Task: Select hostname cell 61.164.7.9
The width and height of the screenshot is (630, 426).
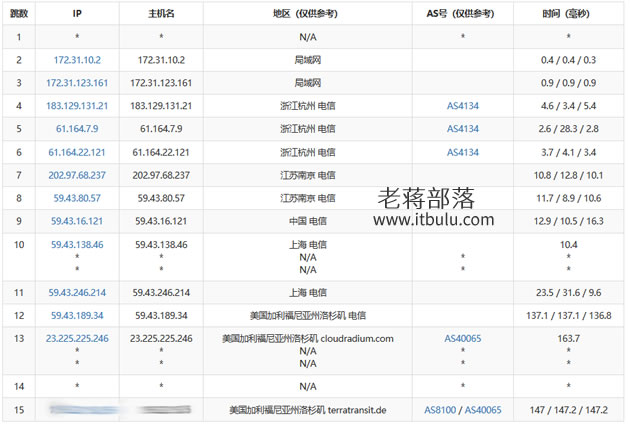Action: pos(161,129)
